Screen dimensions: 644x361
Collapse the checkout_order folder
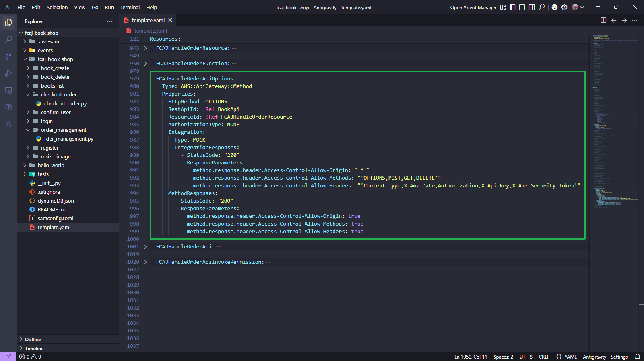coord(28,95)
